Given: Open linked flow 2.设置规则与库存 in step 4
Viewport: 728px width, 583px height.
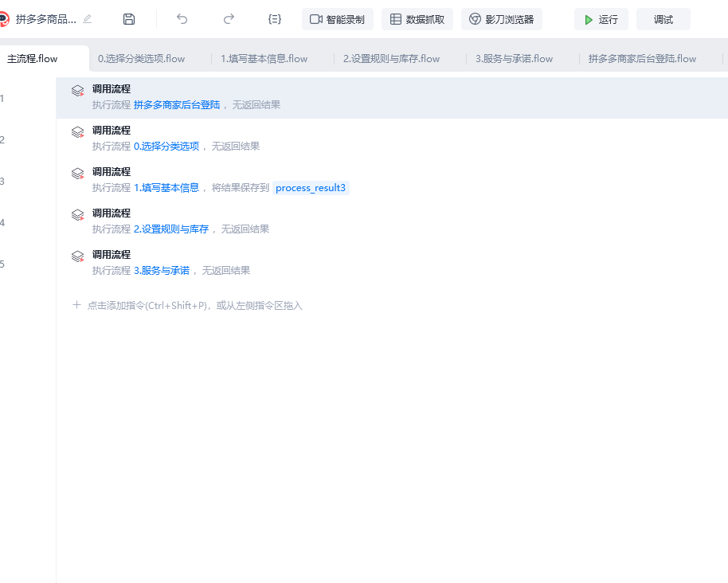Looking at the screenshot, I should click(x=171, y=229).
